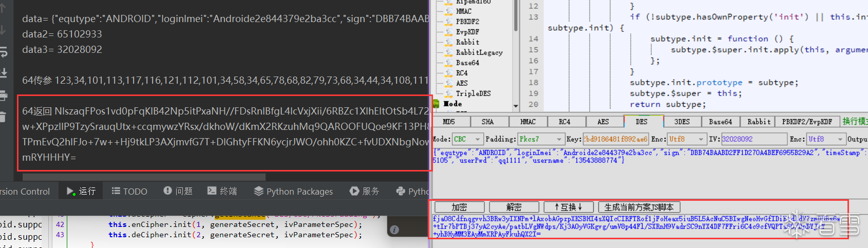Open the Key encoding dropdown showing Utf8
The image size is (868, 248).
tap(687, 139)
